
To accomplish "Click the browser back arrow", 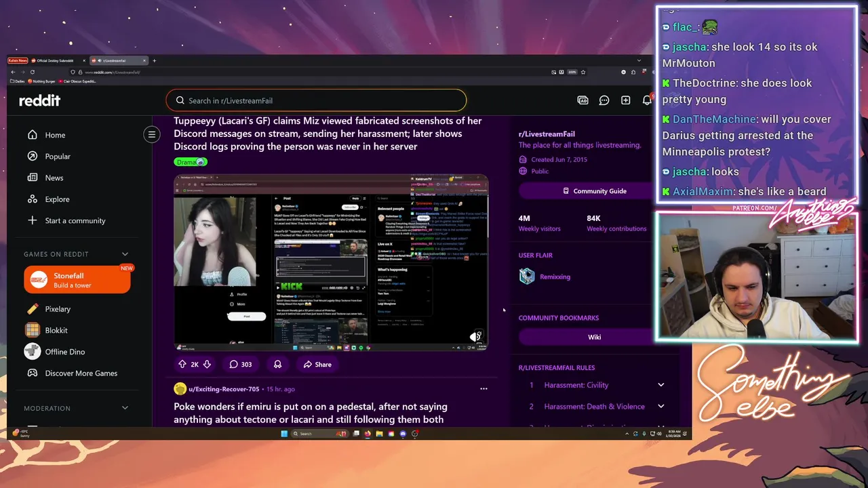I will point(13,72).
